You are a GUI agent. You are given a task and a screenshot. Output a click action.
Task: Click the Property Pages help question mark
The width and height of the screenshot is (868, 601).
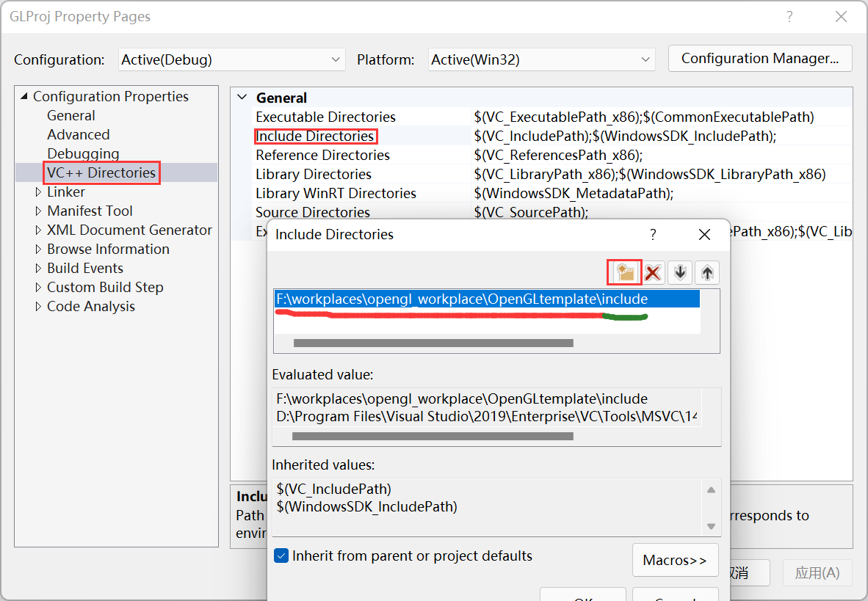tap(789, 16)
